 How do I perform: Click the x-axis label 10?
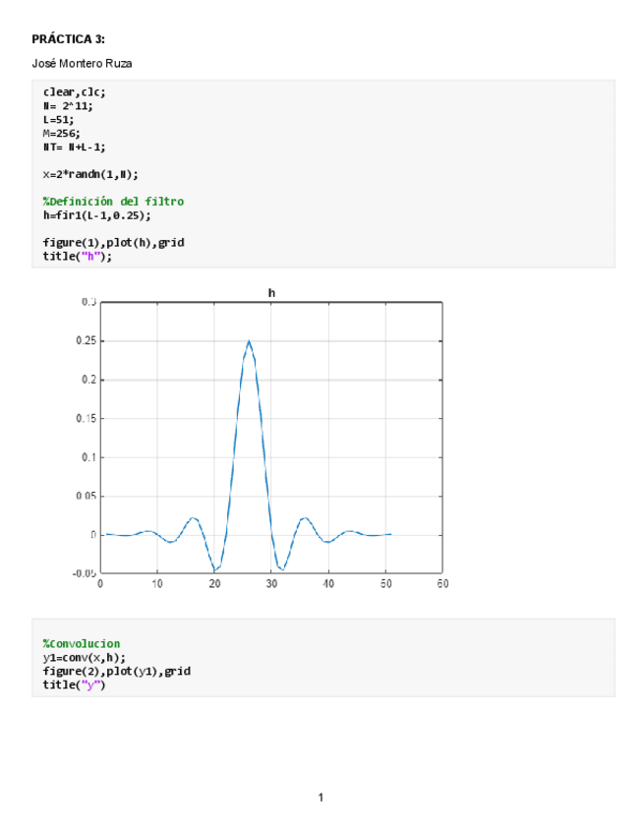click(157, 583)
